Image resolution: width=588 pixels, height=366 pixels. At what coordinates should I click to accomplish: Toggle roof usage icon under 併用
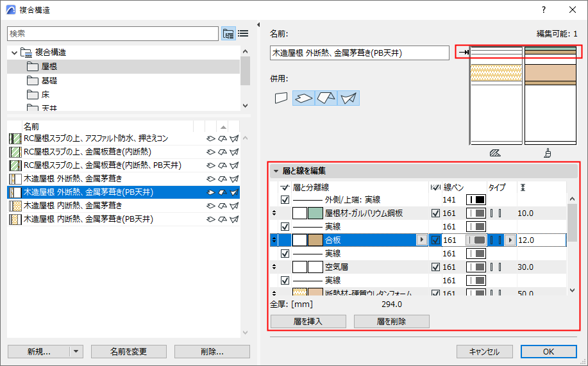pos(326,98)
